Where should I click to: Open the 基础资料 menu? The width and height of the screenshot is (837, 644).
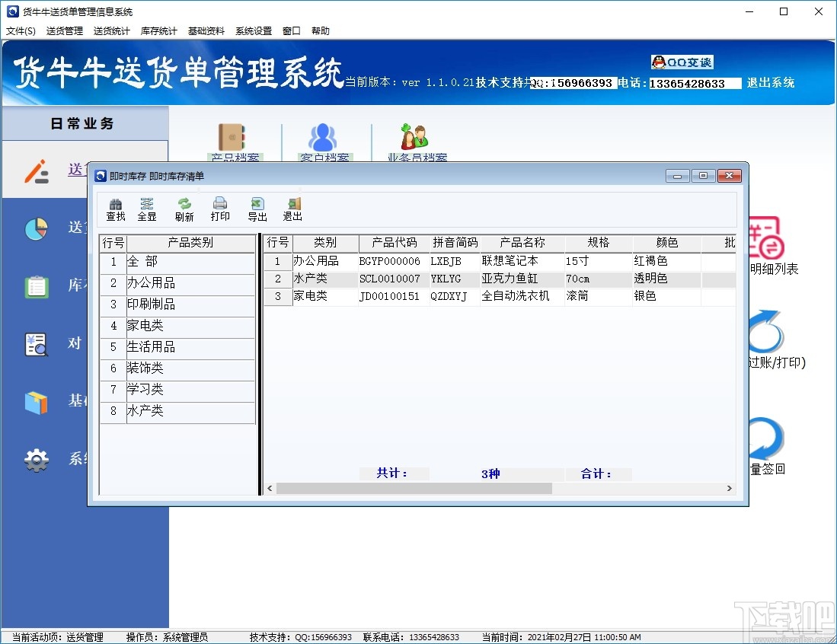[206, 30]
